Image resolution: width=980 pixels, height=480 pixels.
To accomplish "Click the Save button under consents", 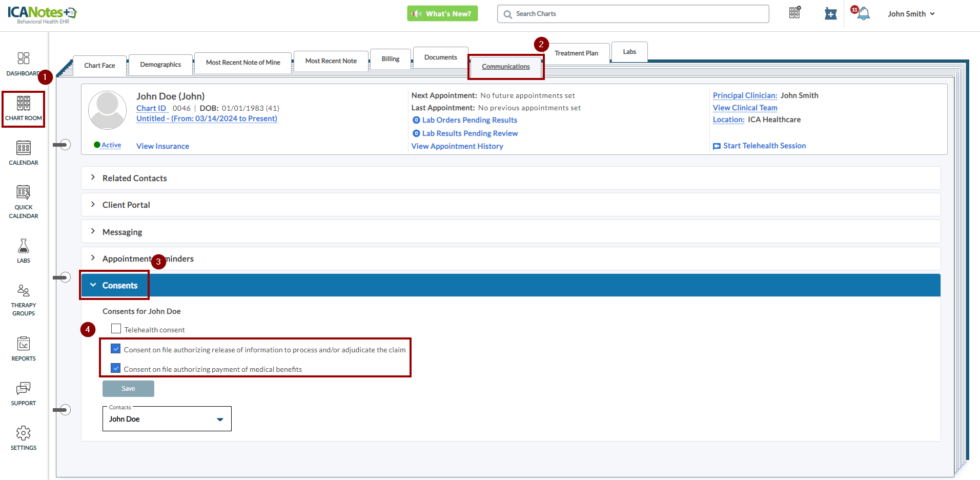I will coord(128,389).
